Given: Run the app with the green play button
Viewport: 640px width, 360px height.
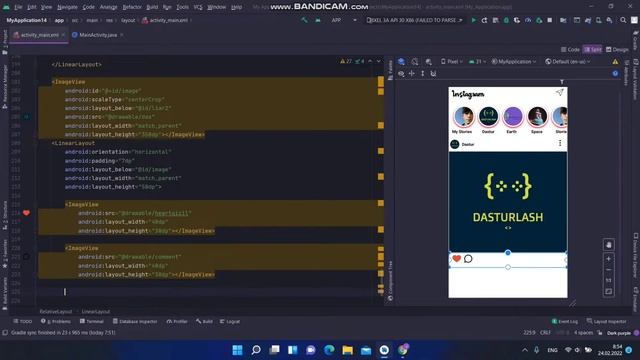Looking at the screenshot, I should (x=473, y=20).
